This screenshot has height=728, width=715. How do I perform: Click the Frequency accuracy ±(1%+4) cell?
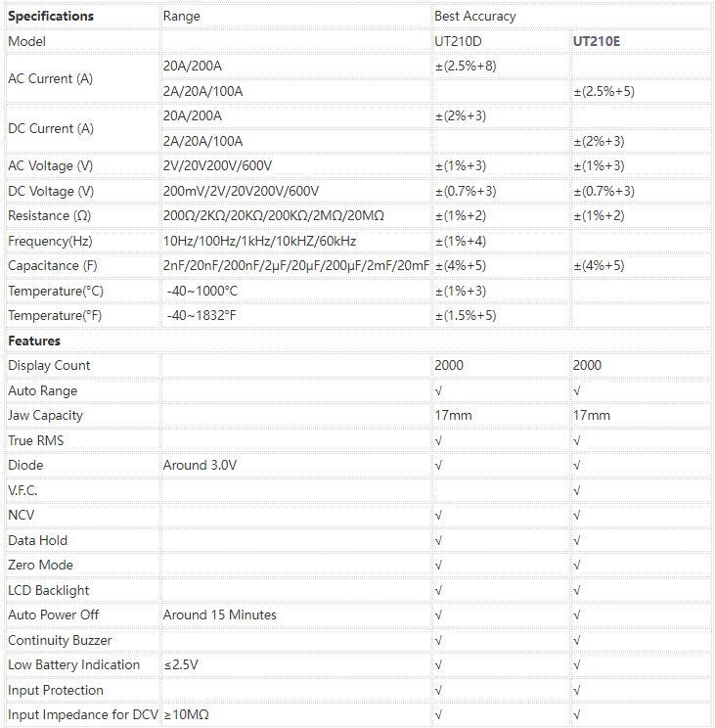[501, 242]
